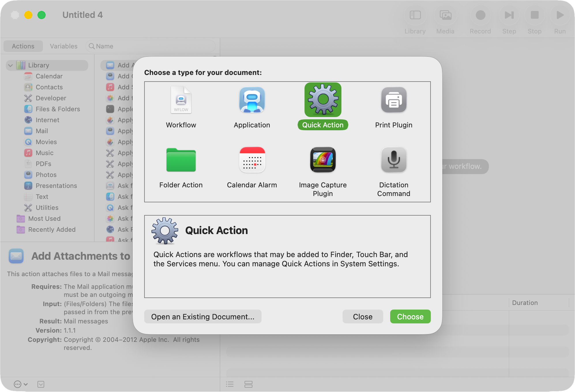Image resolution: width=575 pixels, height=392 pixels.
Task: Click Open an Existing Document button
Action: click(203, 316)
